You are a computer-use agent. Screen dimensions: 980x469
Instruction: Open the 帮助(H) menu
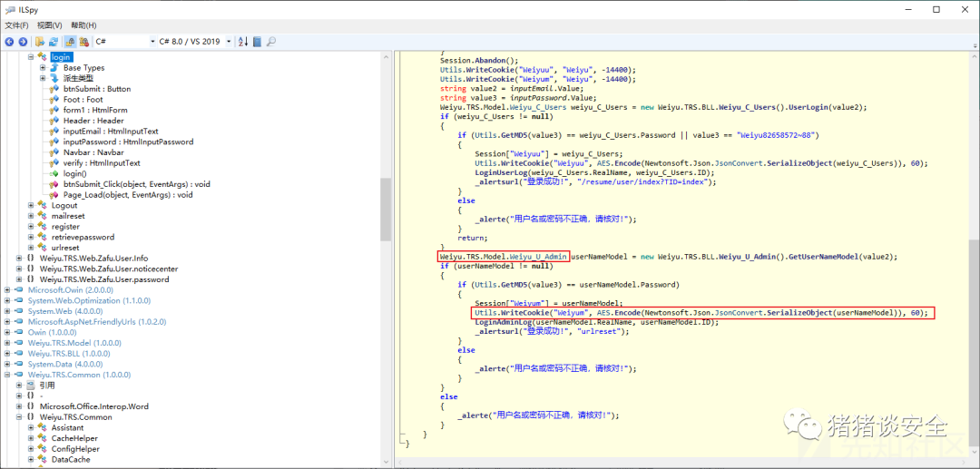pyautogui.click(x=83, y=25)
